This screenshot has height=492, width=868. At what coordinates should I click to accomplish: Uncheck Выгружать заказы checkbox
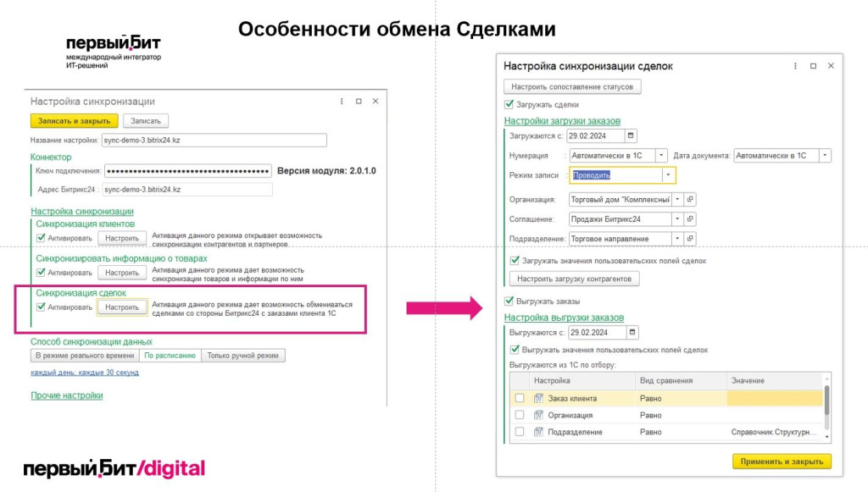coord(509,301)
